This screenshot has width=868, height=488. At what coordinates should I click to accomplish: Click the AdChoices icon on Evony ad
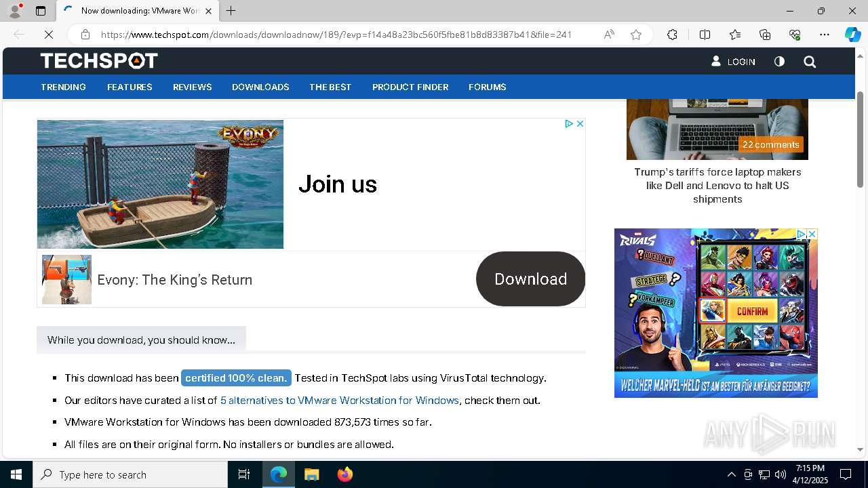569,123
